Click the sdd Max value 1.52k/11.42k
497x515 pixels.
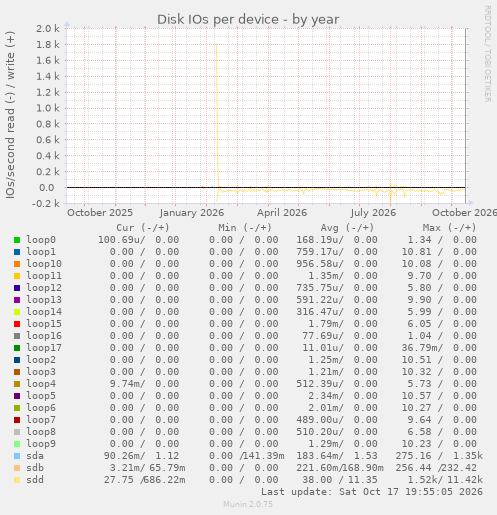click(x=445, y=480)
